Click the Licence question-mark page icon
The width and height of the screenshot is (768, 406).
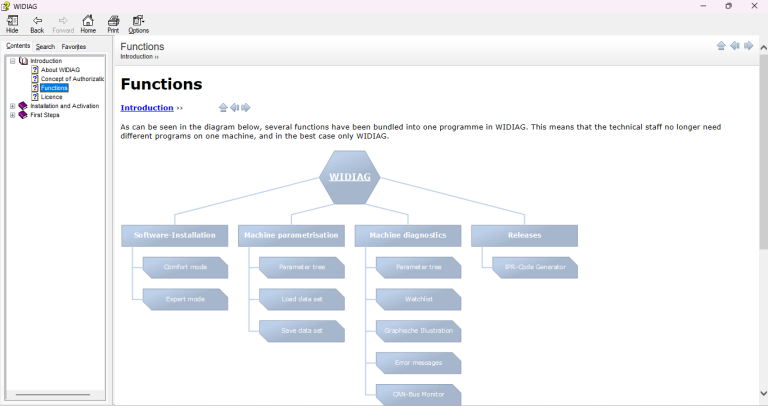click(35, 97)
